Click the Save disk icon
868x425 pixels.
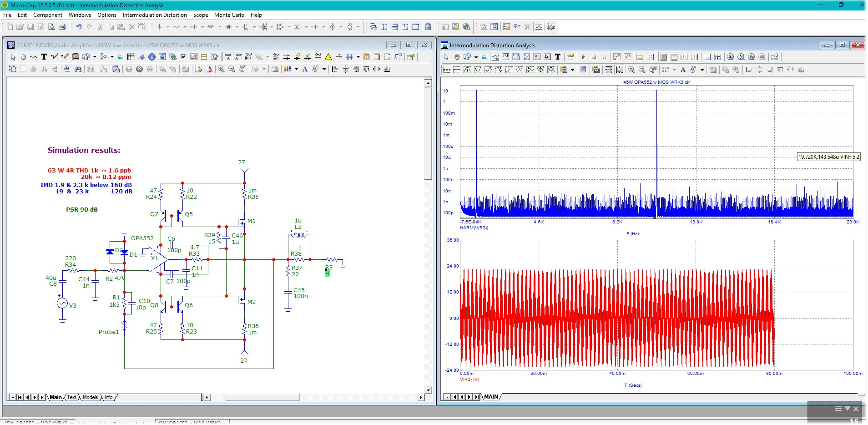click(30, 27)
